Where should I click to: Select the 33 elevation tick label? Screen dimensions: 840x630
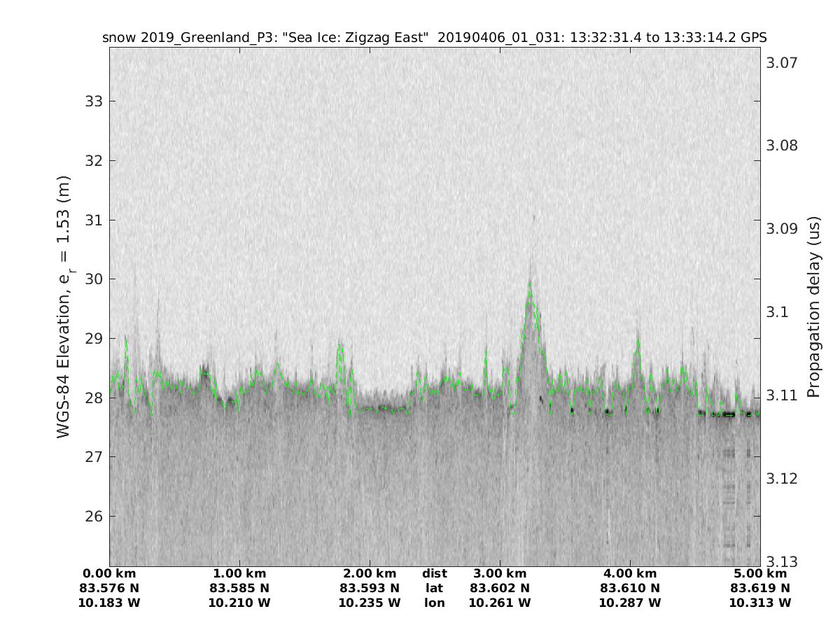click(94, 101)
